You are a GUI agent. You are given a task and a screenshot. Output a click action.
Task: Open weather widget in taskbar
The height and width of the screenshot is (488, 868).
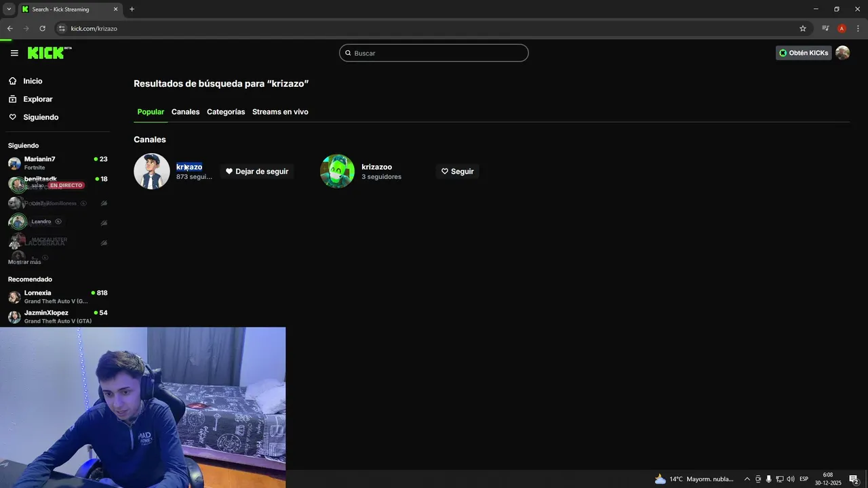click(694, 479)
